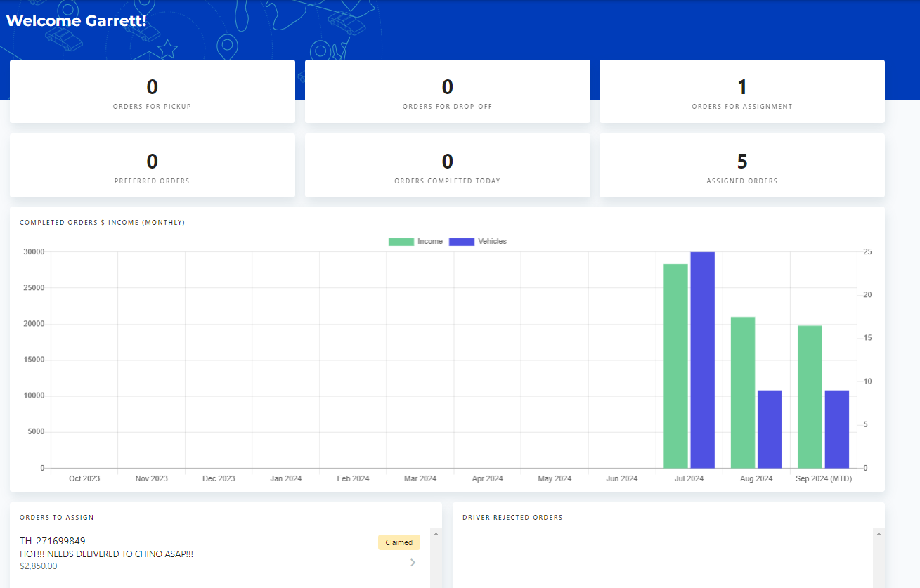Click the Sep 2024 (MTD) axis label

click(824, 478)
